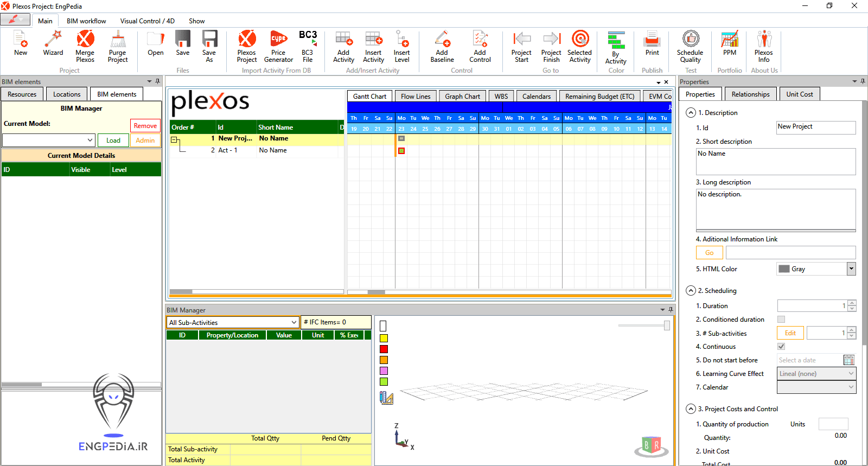Open the Locations tab

tap(67, 94)
